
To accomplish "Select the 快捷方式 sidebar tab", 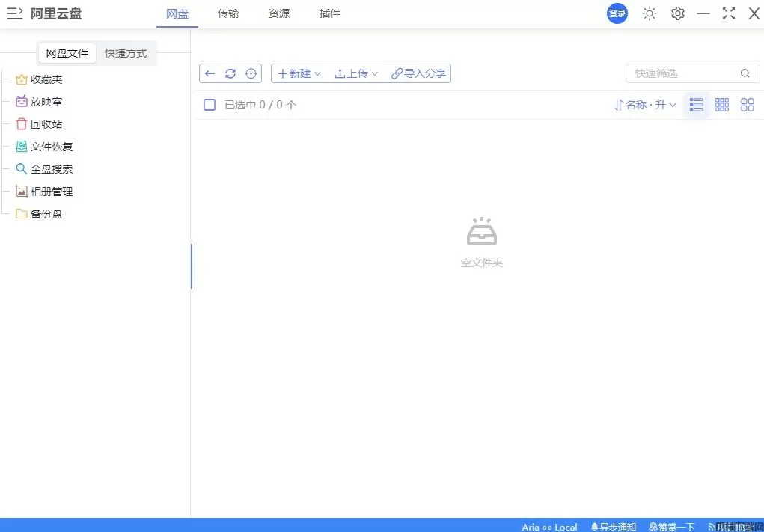I will tap(126, 53).
